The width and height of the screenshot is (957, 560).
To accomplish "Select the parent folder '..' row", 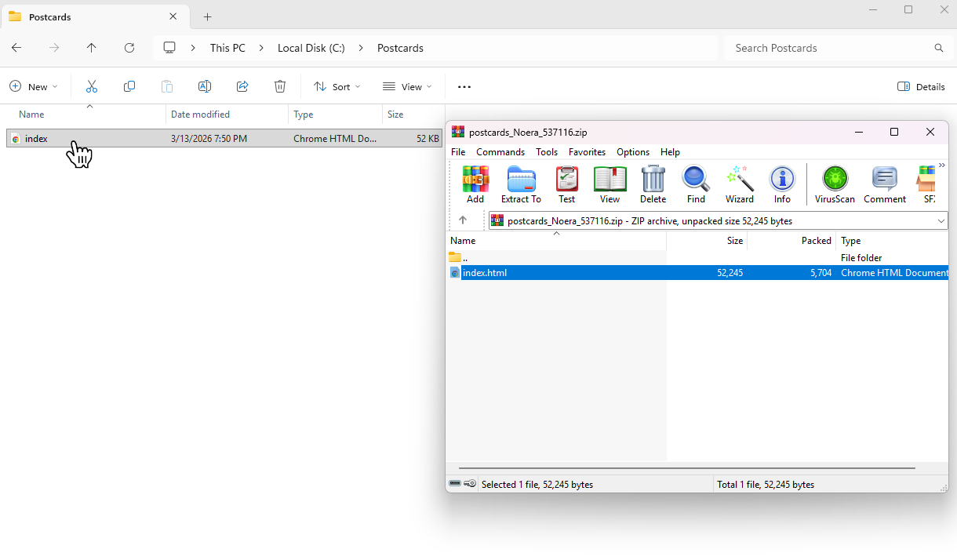I will [x=697, y=257].
